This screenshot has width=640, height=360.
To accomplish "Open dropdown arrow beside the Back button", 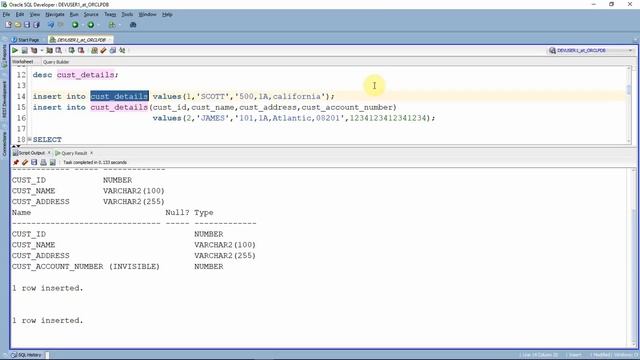I will tap(83, 25).
